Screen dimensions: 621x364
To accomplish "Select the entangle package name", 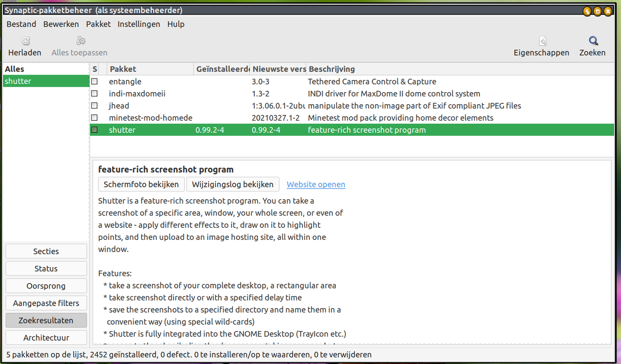I will [x=125, y=81].
